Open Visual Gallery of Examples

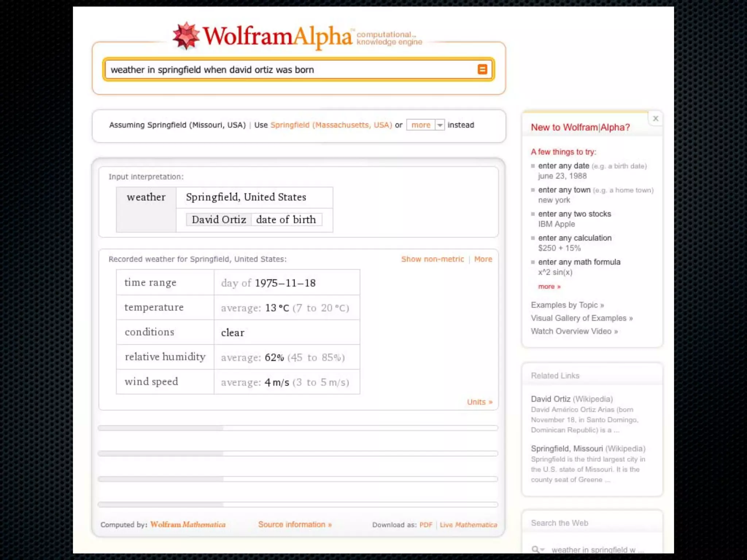581,318
